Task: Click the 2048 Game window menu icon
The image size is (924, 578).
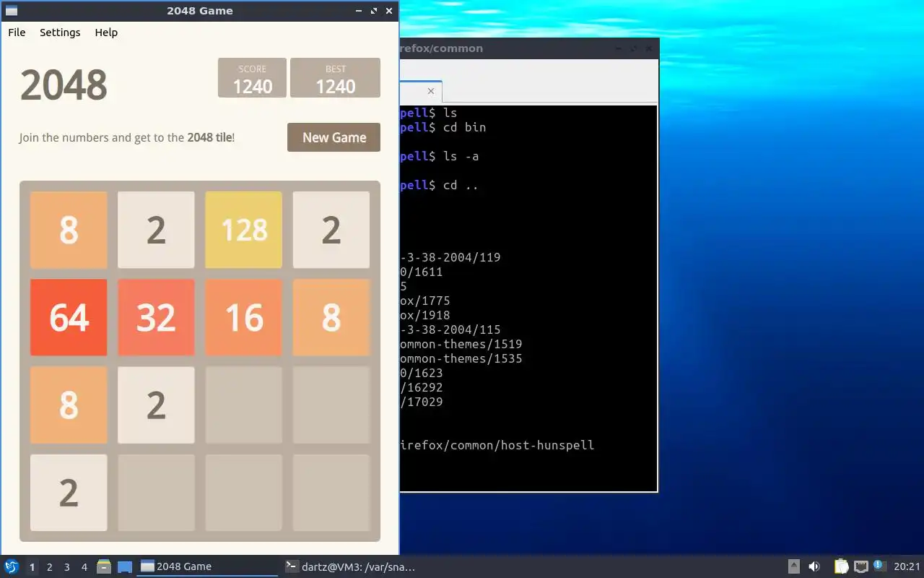Action: (12, 11)
